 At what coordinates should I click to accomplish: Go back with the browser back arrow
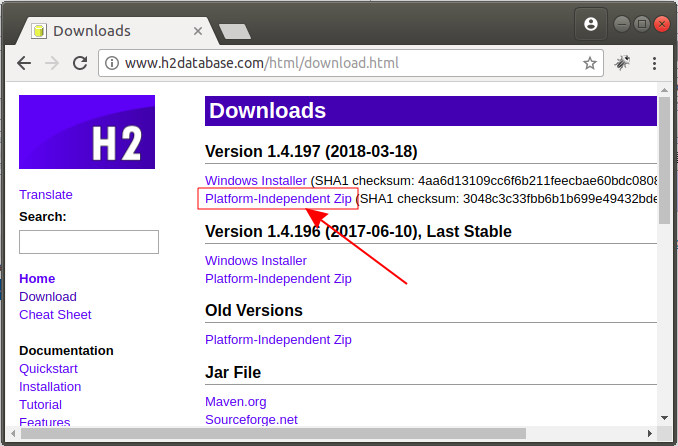coord(24,63)
